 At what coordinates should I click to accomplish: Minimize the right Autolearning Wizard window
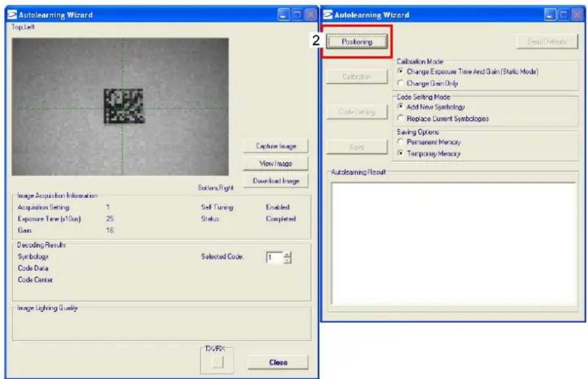[x=550, y=15]
